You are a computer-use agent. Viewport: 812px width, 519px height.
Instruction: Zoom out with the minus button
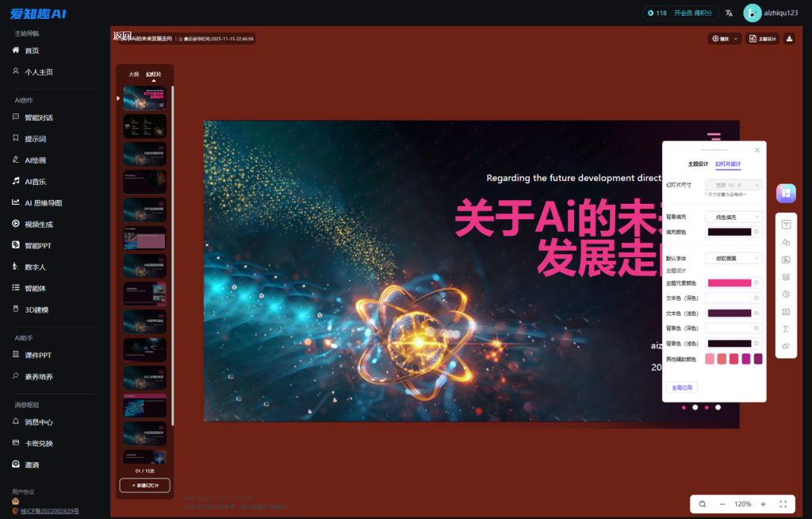point(722,504)
